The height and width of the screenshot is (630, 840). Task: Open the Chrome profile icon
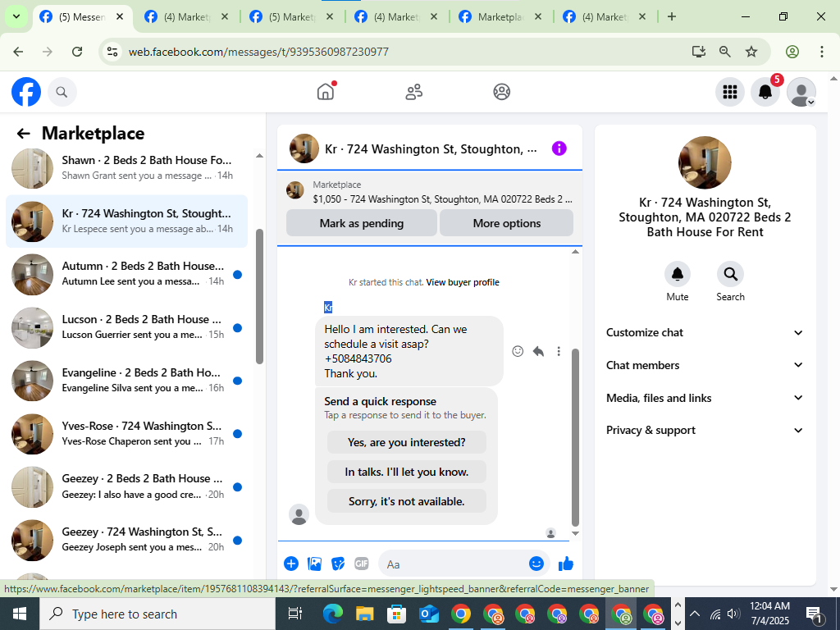(x=792, y=52)
